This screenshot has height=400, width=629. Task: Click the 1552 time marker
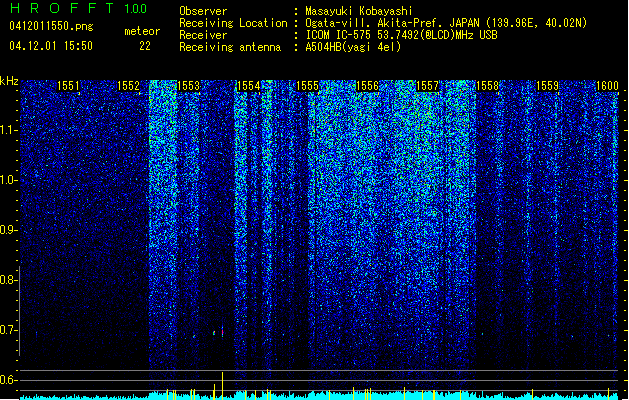click(128, 86)
